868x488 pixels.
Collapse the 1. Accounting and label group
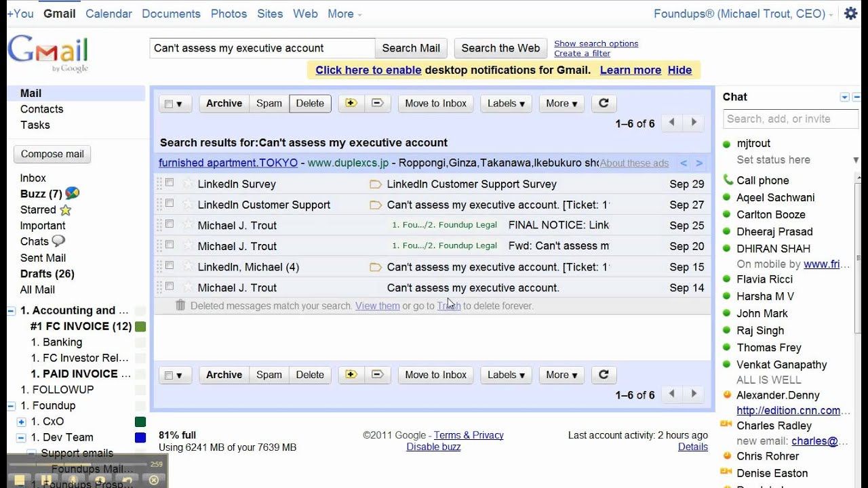12,311
